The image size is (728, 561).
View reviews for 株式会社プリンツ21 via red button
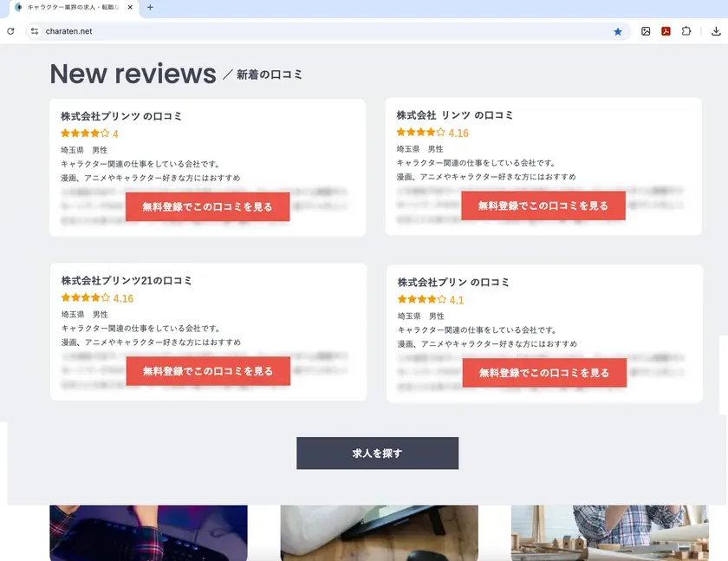click(207, 371)
